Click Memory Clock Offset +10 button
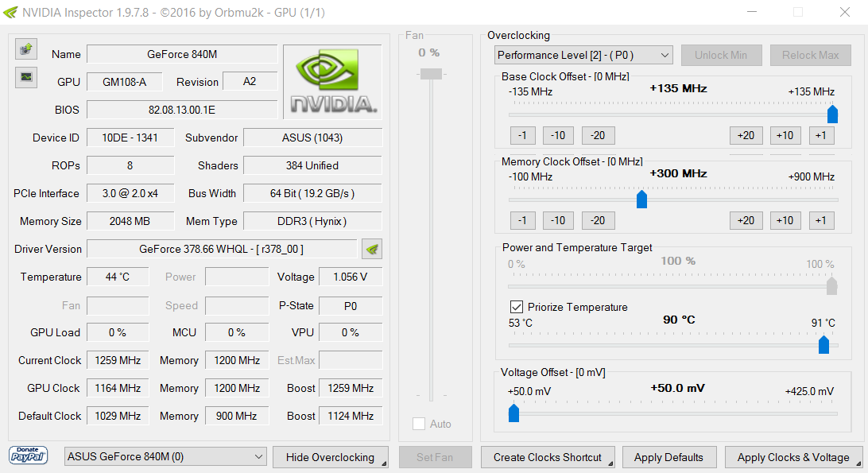The image size is (868, 473). tap(785, 220)
